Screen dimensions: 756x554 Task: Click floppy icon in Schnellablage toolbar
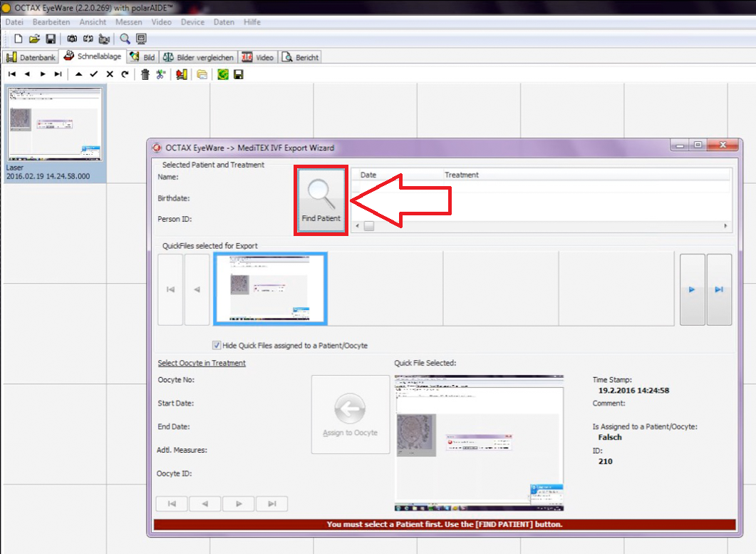point(239,74)
